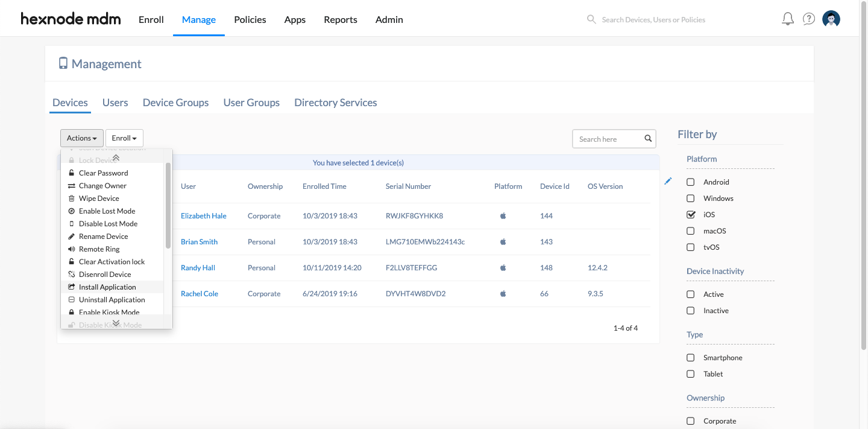The width and height of the screenshot is (868, 429).
Task: Enable the macOS platform filter
Action: click(x=691, y=231)
